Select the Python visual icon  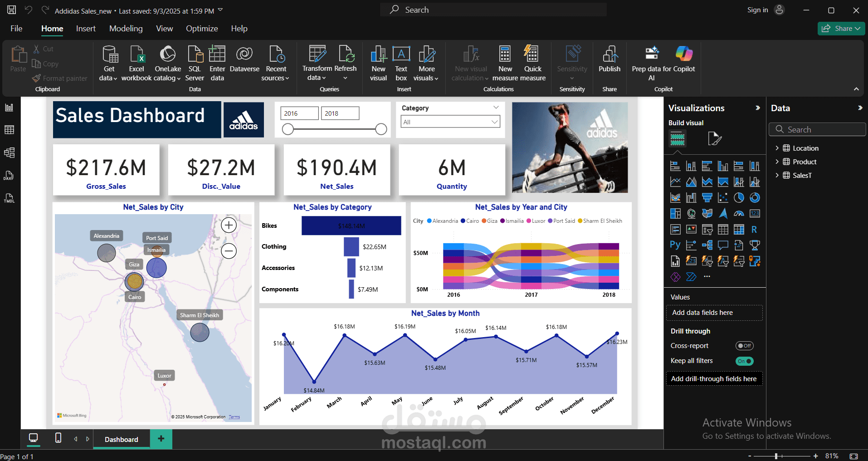coord(675,245)
